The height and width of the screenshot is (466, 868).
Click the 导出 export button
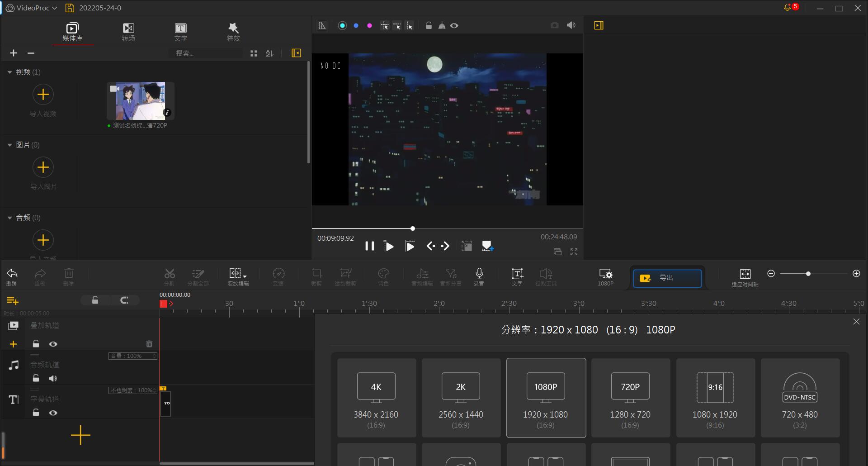click(667, 278)
